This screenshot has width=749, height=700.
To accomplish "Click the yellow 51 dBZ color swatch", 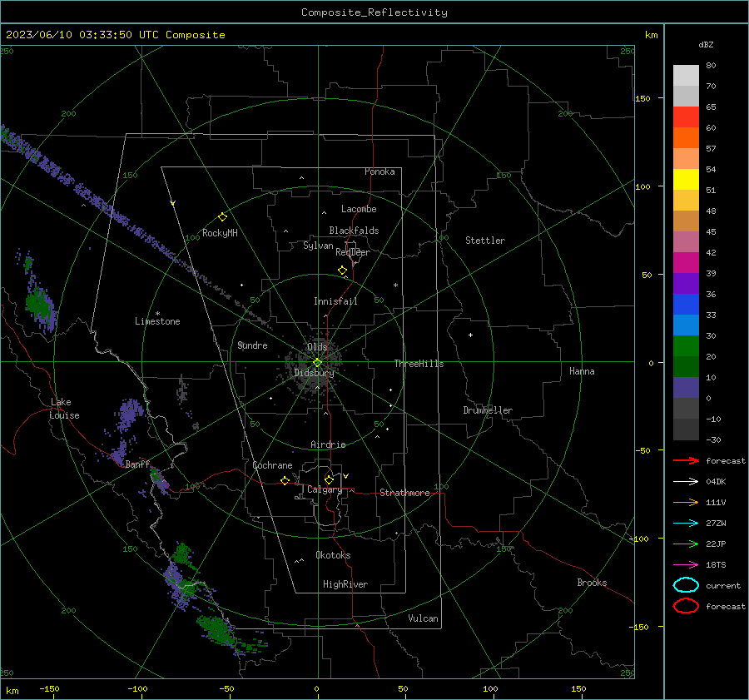I will tap(686, 179).
